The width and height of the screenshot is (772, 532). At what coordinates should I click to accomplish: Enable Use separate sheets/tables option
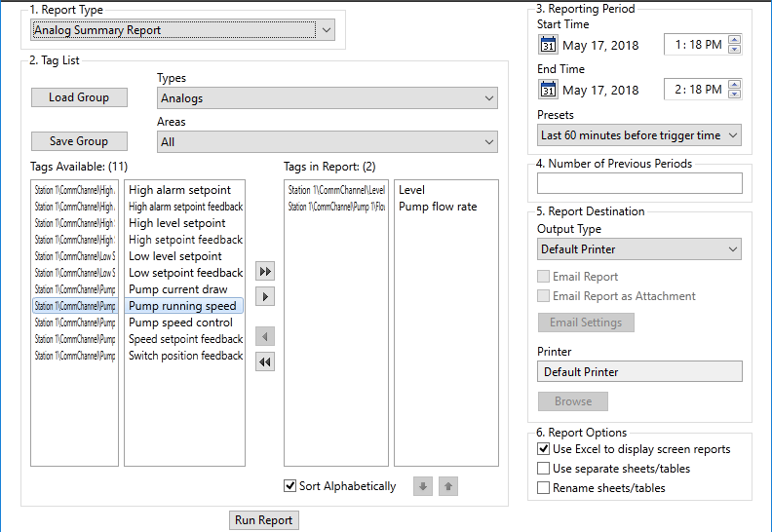(544, 469)
